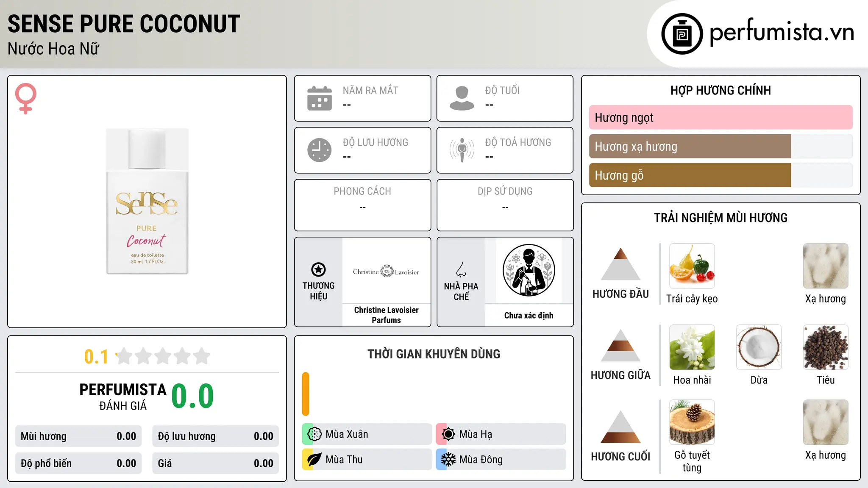Click the perfumer illustration in the circle
The width and height of the screenshot is (868, 488).
tap(529, 270)
